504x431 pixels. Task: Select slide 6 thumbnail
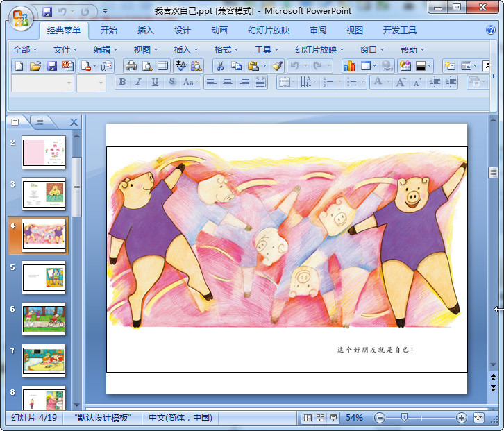(44, 319)
